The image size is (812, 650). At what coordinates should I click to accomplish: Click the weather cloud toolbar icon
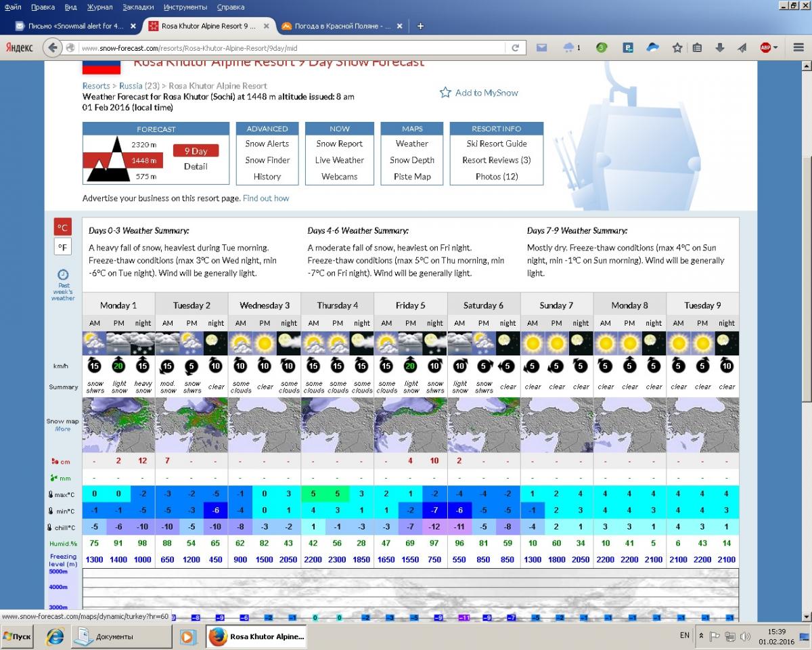click(x=570, y=48)
